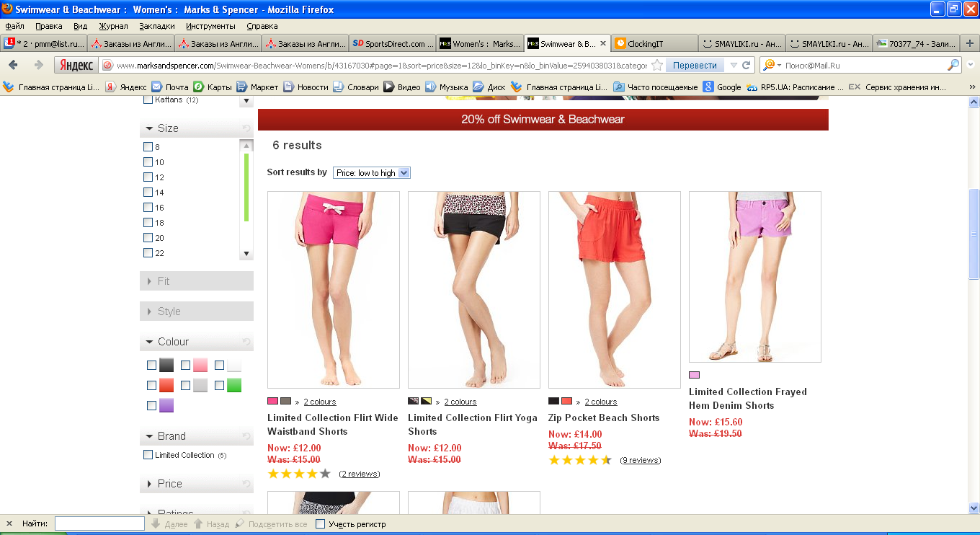This screenshot has width=980, height=535.
Task: Open the Закладки menu
Action: point(157,26)
